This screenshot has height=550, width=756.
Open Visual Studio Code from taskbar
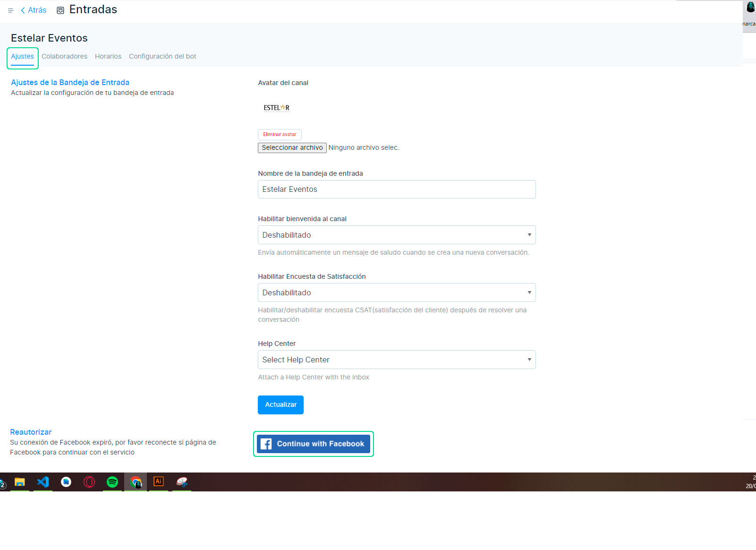coord(43,482)
